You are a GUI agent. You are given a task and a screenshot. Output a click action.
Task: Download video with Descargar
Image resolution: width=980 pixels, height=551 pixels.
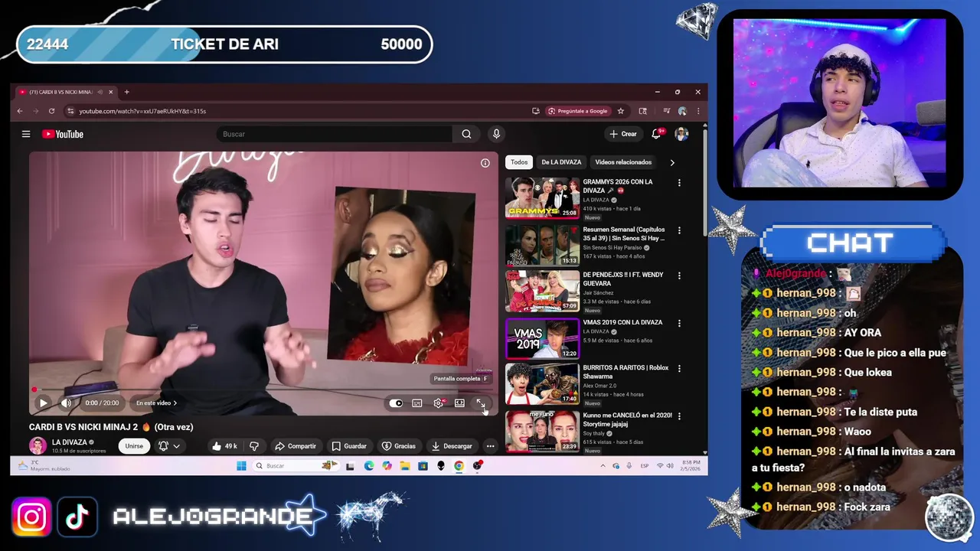(x=452, y=446)
